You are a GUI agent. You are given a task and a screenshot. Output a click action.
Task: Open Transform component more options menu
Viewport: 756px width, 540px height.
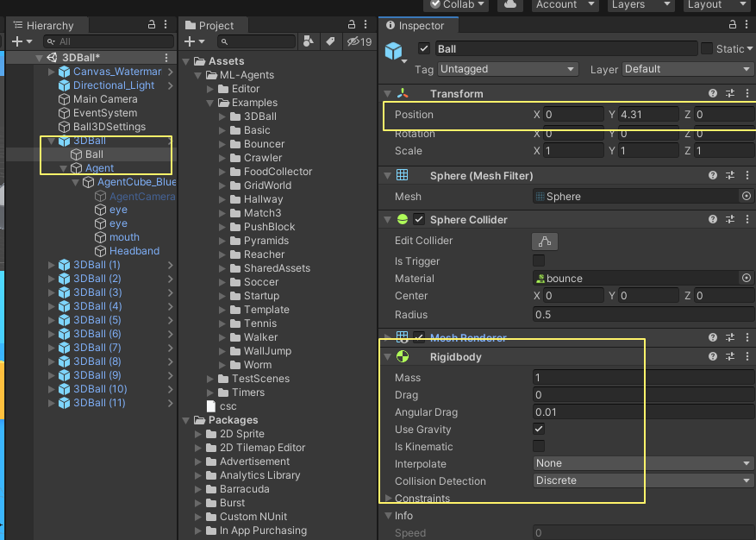tap(747, 93)
